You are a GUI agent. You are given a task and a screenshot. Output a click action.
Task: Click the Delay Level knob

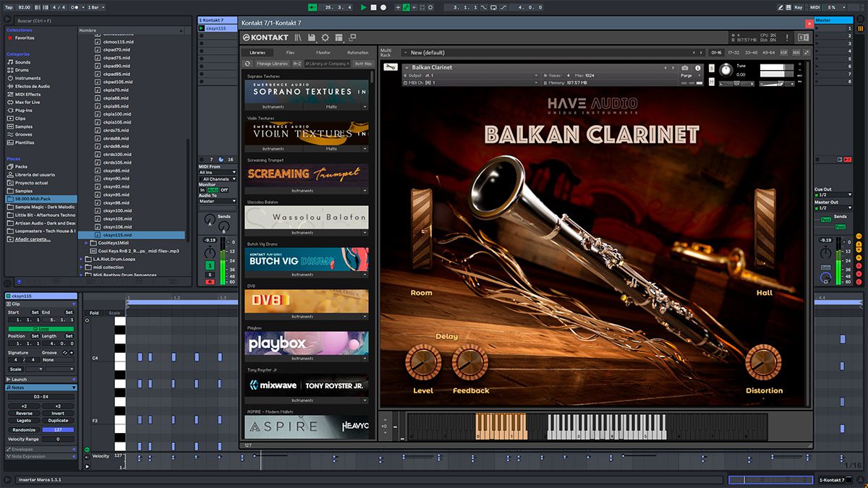(x=423, y=362)
